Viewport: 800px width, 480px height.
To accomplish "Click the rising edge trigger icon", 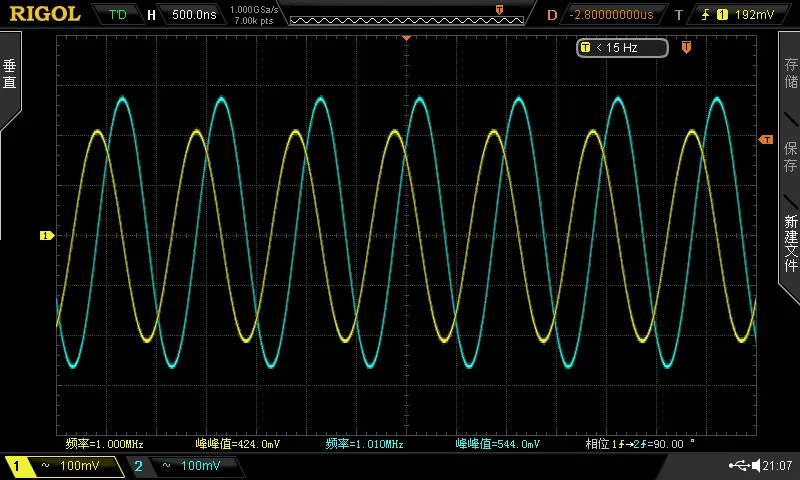I will click(x=705, y=14).
